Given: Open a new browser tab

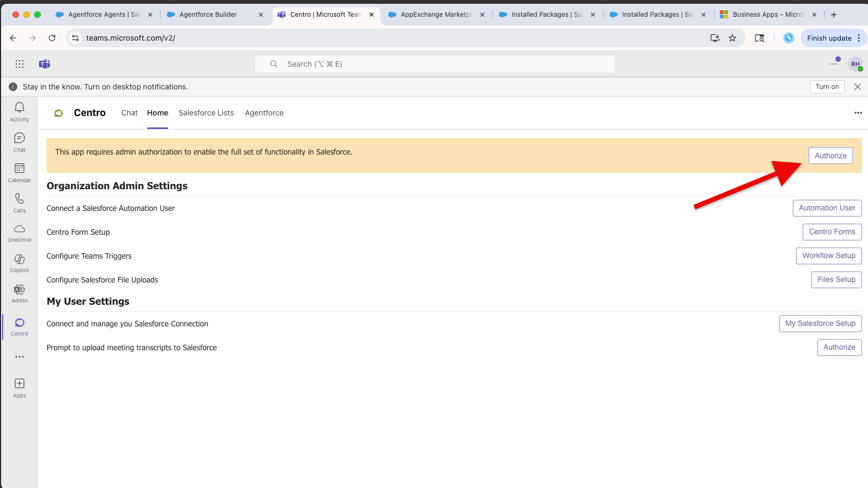Looking at the screenshot, I should (x=834, y=15).
